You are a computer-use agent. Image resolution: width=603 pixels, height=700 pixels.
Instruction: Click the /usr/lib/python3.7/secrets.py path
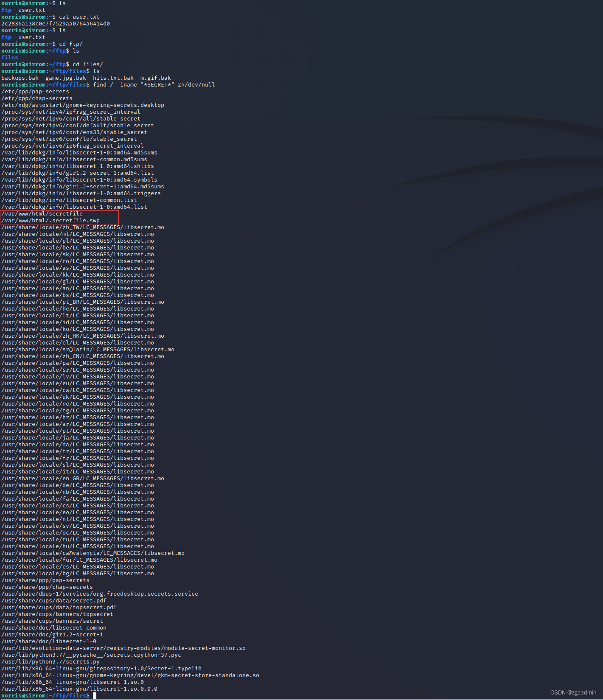click(x=50, y=662)
